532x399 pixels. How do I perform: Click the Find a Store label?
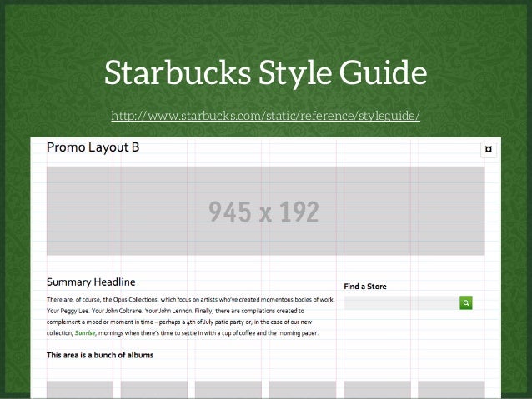pyautogui.click(x=365, y=287)
